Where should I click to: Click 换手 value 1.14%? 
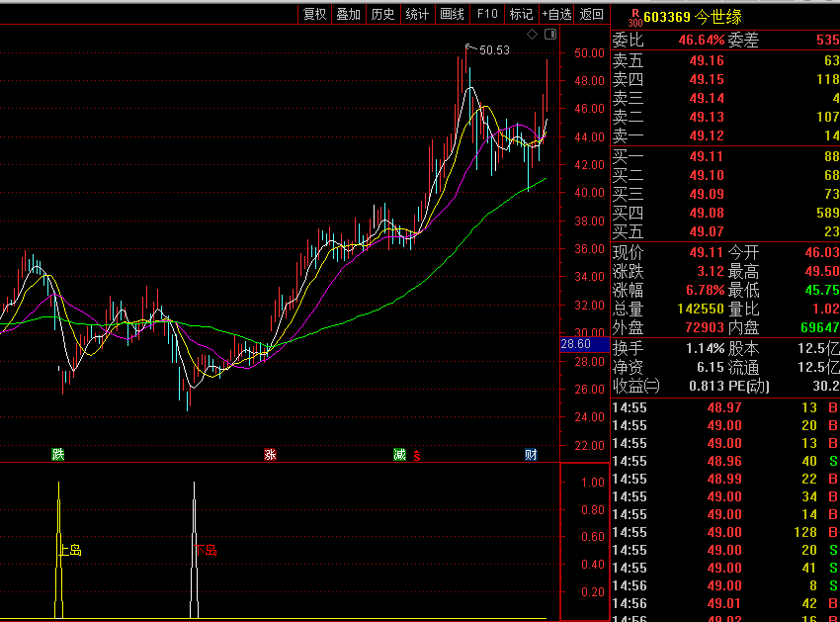tap(705, 348)
